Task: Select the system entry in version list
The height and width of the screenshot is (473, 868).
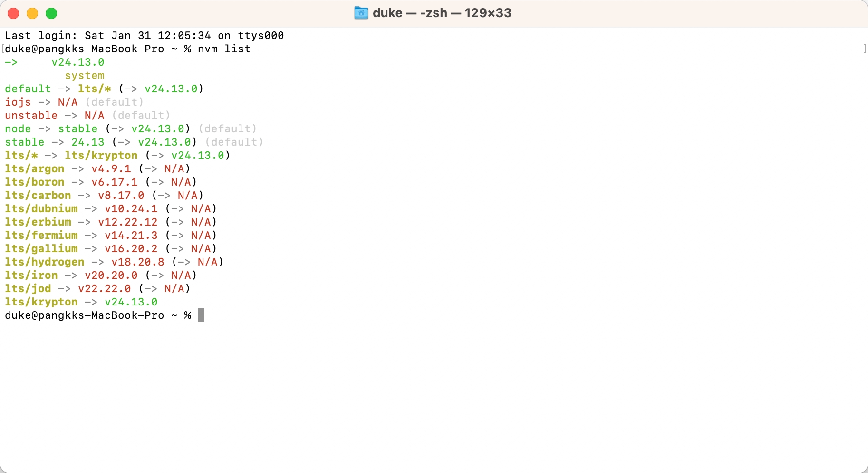Action: (x=85, y=75)
